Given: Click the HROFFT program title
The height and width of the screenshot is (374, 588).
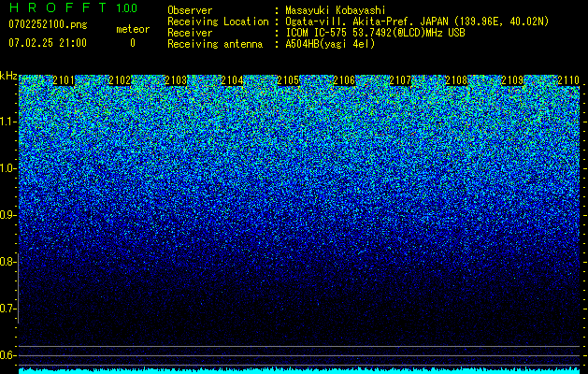Looking at the screenshot, I should click(58, 7).
